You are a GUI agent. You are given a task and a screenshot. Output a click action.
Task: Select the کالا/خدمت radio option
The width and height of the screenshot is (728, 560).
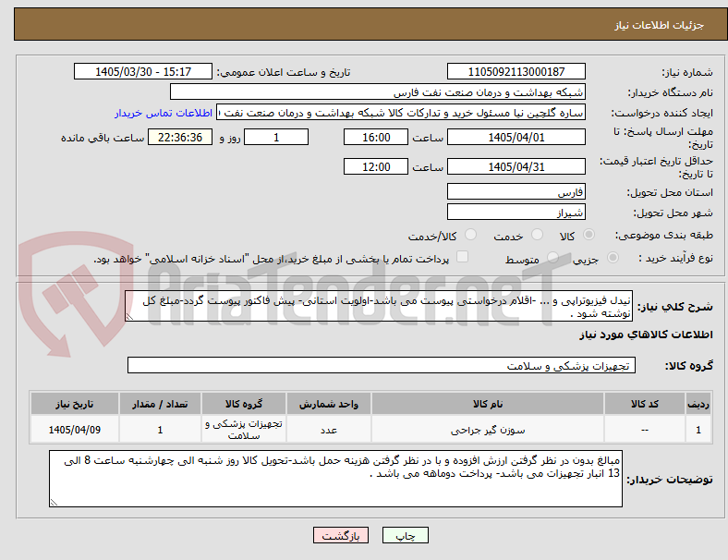click(471, 235)
